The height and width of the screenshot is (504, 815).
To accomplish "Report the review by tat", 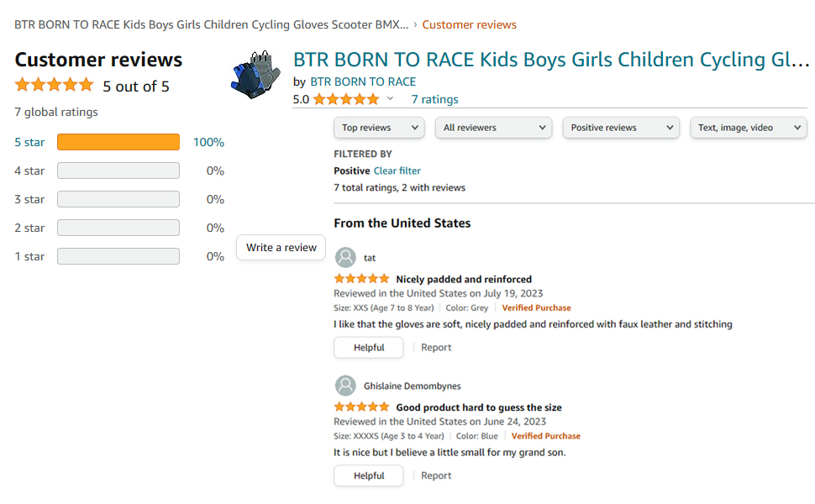I will (x=436, y=348).
